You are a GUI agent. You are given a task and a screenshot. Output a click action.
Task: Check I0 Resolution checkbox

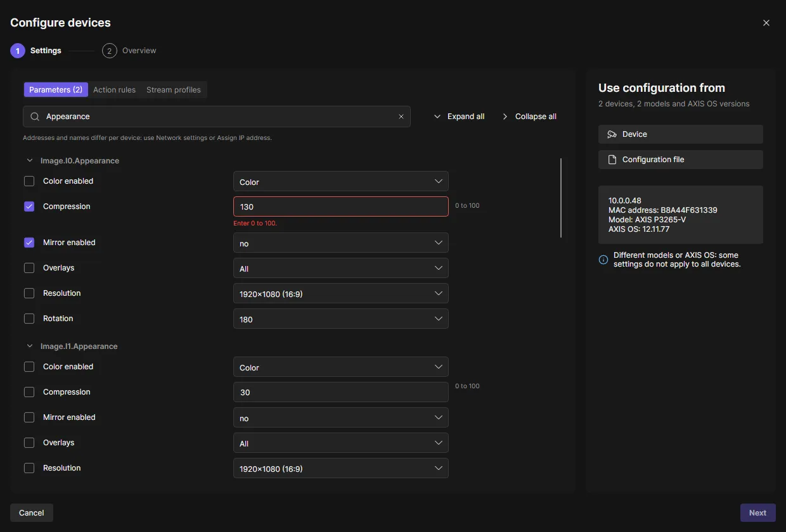[29, 293]
